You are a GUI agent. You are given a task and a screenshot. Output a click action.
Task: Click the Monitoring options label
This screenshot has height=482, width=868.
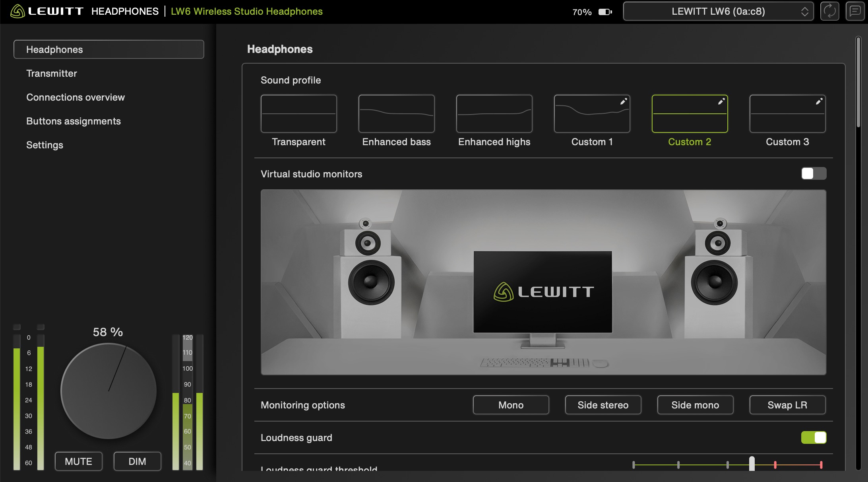click(303, 405)
